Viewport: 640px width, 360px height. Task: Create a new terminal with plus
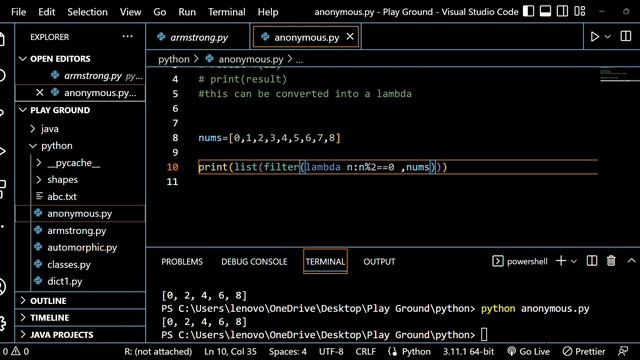[561, 261]
